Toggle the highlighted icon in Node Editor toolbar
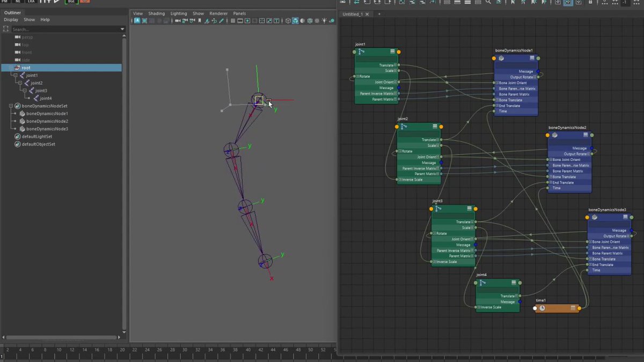The height and width of the screenshot is (362, 644). [x=568, y=2]
